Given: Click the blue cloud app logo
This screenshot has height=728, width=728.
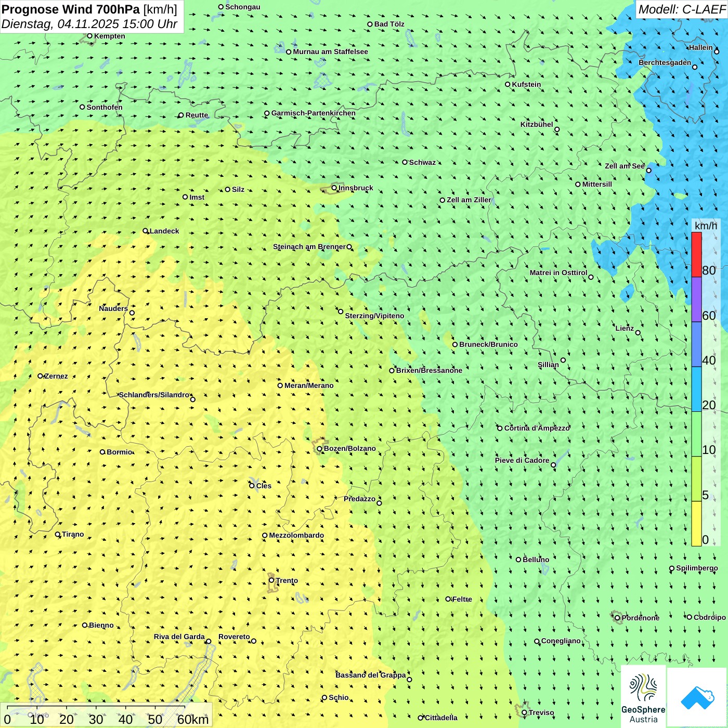Looking at the screenshot, I should point(697,698).
